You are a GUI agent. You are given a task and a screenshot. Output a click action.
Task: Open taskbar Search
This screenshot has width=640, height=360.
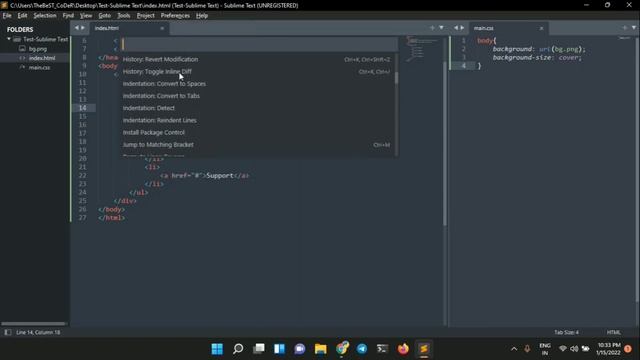[238, 349]
